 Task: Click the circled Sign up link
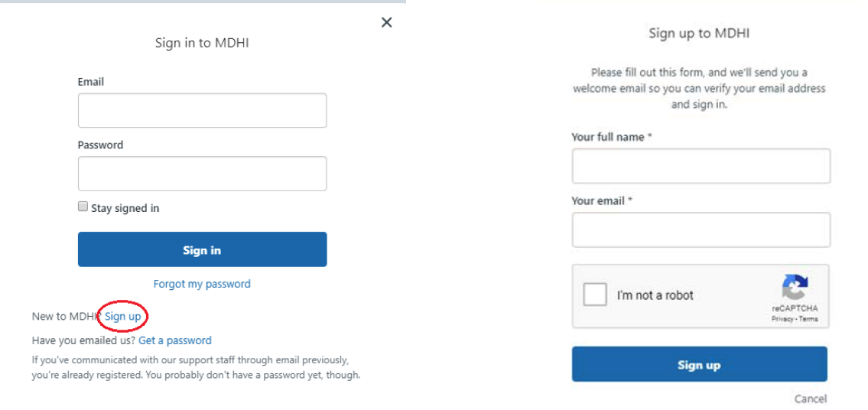point(123,316)
